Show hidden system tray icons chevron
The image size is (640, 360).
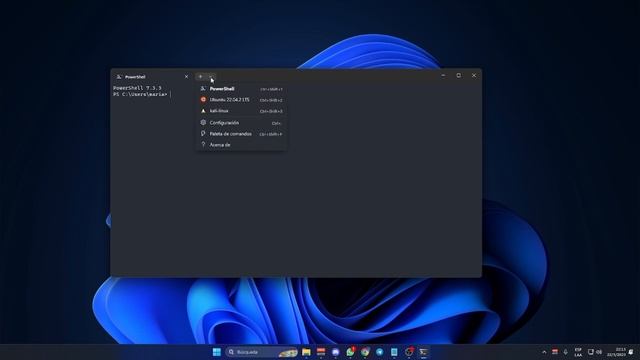[x=544, y=352]
